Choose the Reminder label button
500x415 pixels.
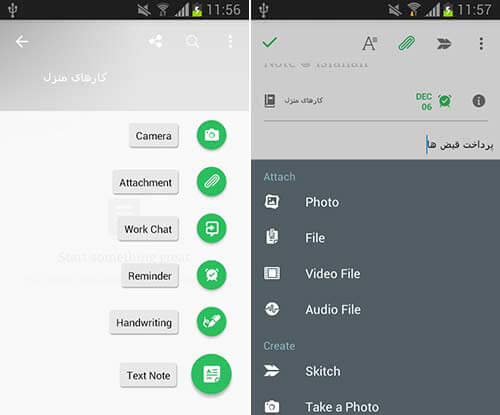(x=150, y=276)
